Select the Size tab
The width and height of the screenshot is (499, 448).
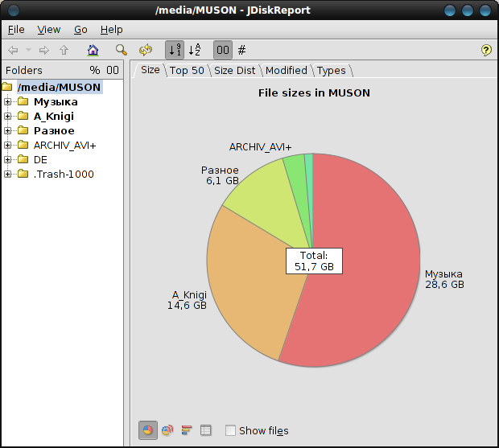click(x=150, y=70)
